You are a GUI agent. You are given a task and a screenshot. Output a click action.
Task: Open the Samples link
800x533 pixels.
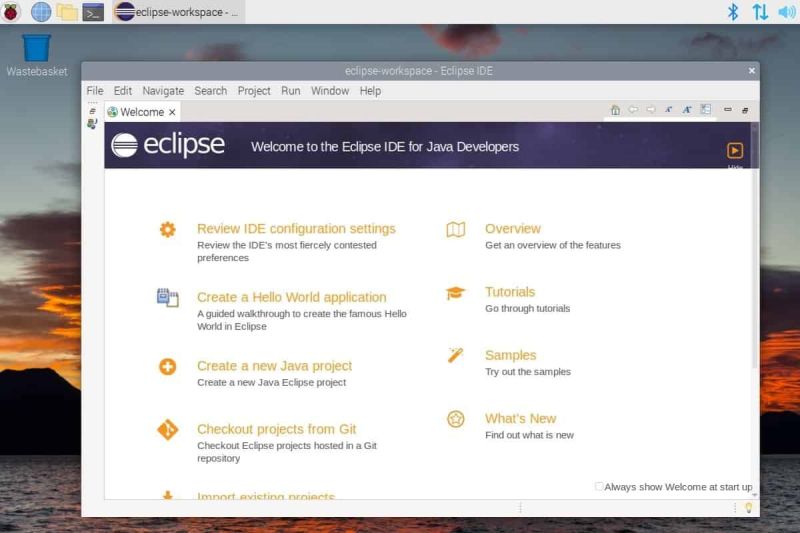click(x=511, y=356)
